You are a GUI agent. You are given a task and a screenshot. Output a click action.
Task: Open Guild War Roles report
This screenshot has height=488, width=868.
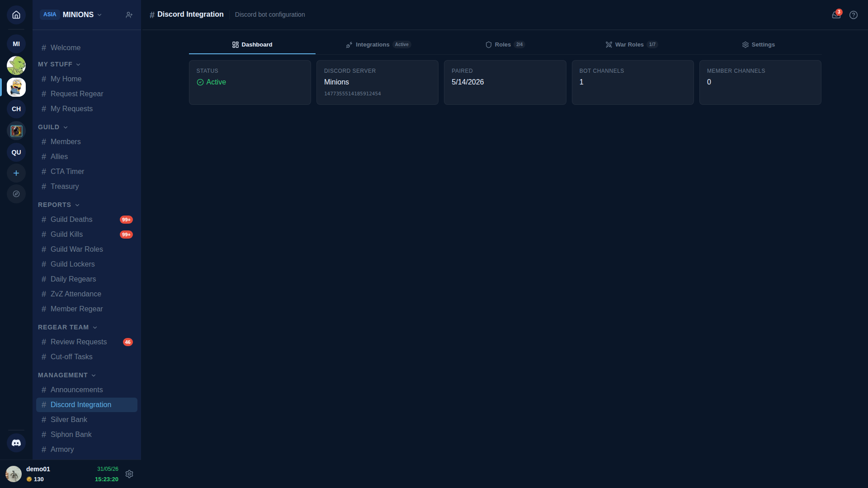click(x=87, y=249)
